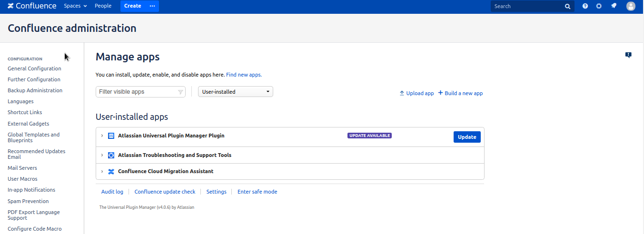The height and width of the screenshot is (234, 644).
Task: Click the Cloud Migration Assistant icon
Action: coord(111,171)
